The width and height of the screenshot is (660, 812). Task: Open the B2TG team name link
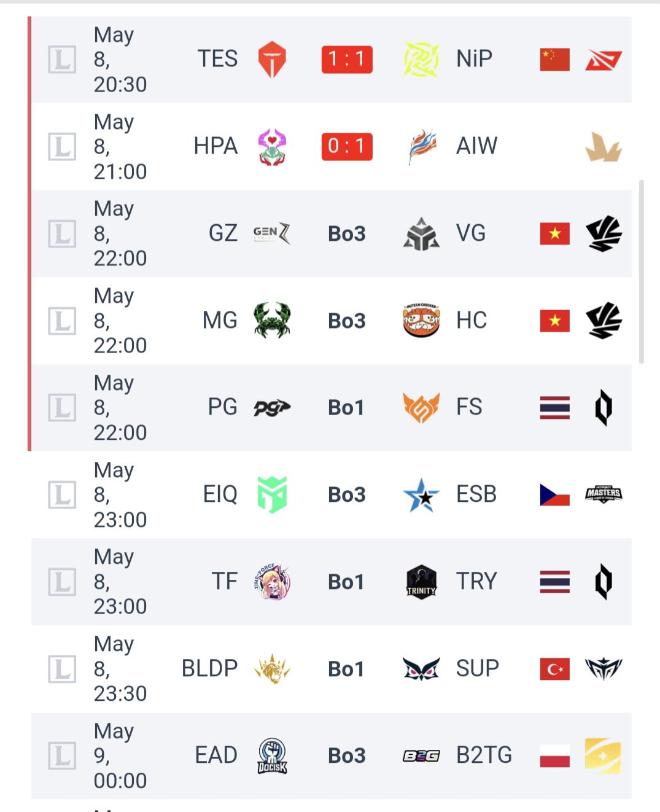click(x=484, y=755)
